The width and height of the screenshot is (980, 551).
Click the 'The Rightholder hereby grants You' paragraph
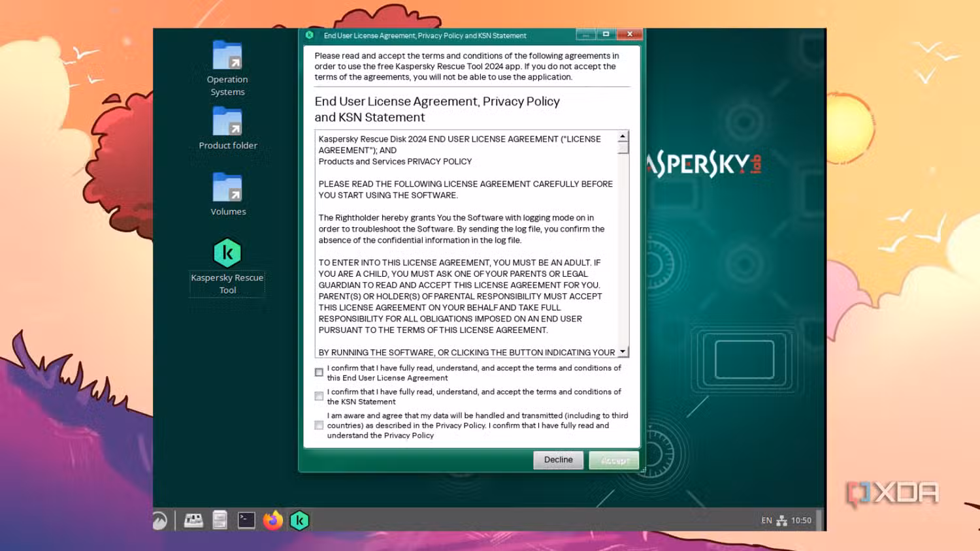462,229
